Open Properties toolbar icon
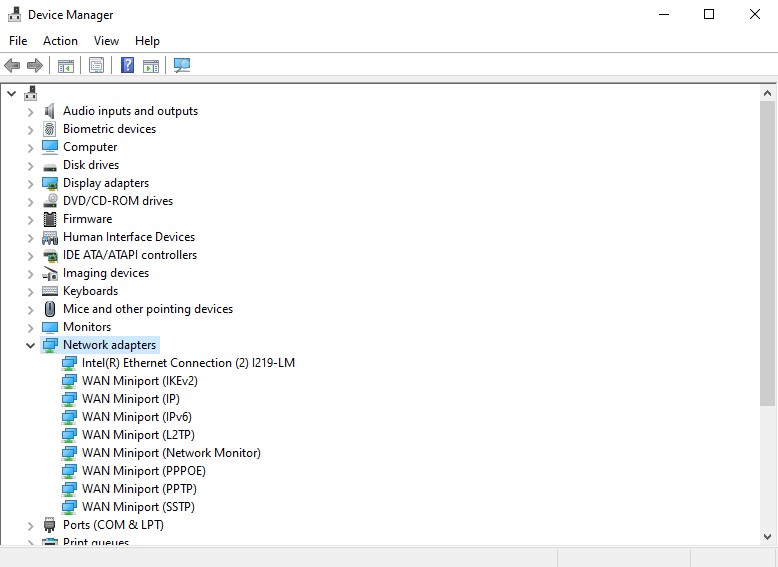 tap(96, 65)
